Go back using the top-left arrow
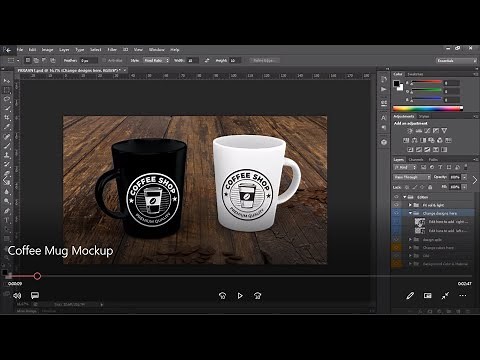This screenshot has width=480, height=360. [8, 50]
